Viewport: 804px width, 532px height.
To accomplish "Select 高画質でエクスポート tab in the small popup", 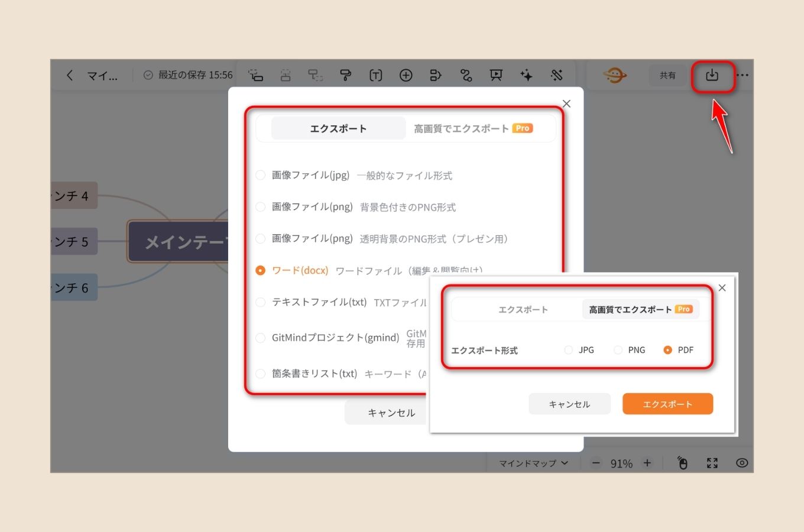I will tap(641, 309).
